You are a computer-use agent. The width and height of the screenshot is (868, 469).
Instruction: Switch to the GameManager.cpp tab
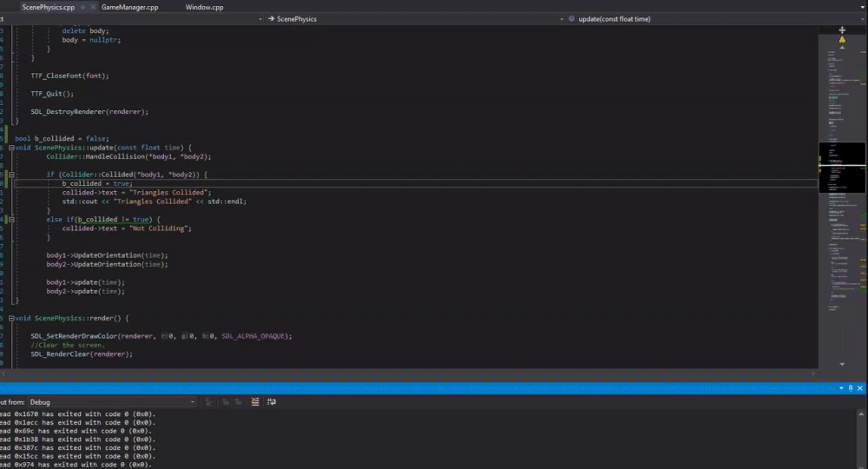pos(129,6)
